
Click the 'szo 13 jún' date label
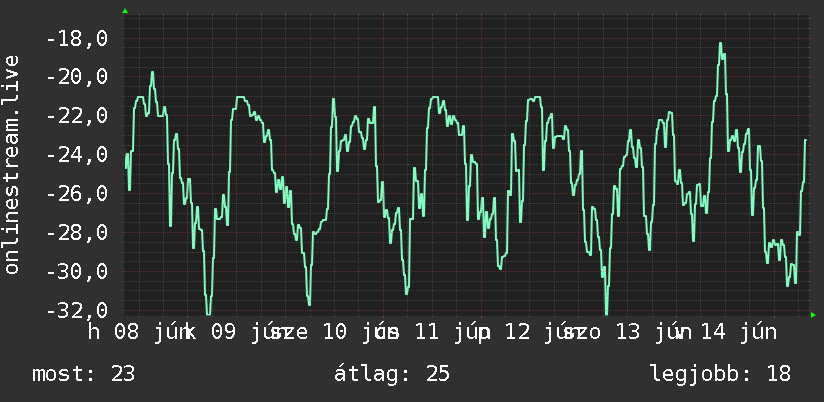click(625, 333)
